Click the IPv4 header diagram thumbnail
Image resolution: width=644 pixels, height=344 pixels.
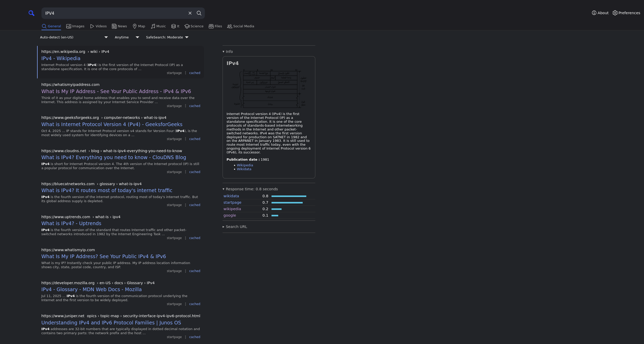pos(269,89)
